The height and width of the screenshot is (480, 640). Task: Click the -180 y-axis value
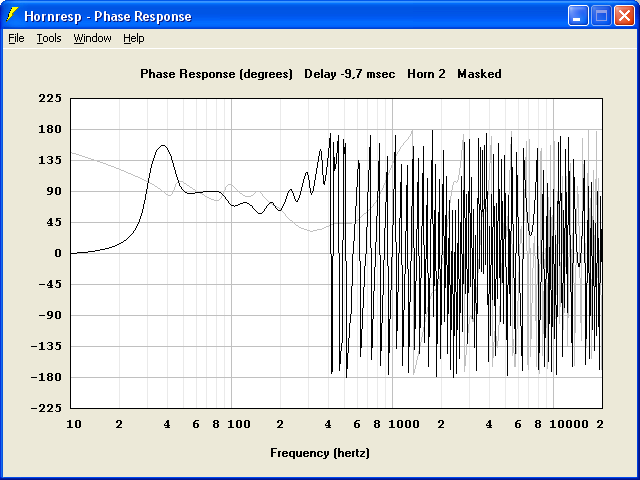coord(46,377)
